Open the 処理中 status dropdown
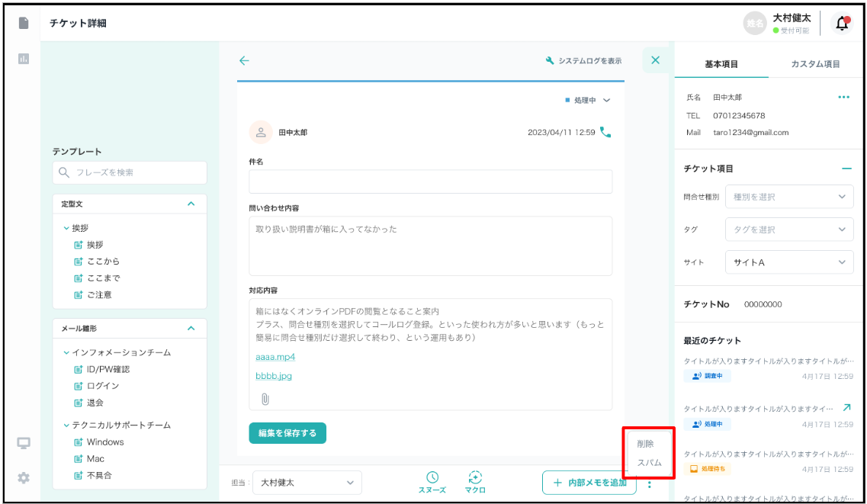 point(588,100)
